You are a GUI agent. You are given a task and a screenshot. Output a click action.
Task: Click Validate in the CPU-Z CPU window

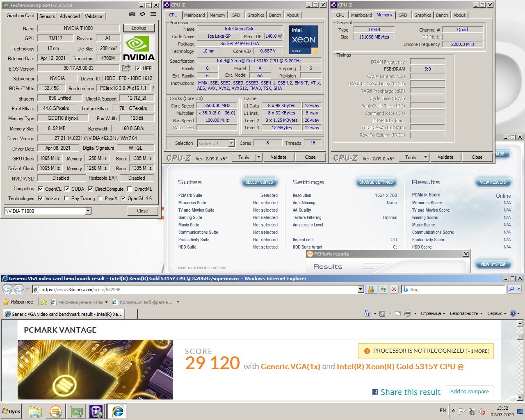(x=279, y=157)
